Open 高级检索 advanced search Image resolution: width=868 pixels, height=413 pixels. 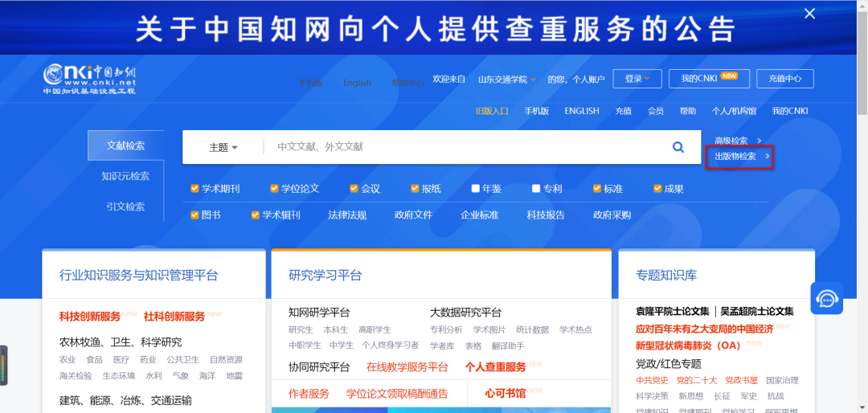tap(738, 141)
